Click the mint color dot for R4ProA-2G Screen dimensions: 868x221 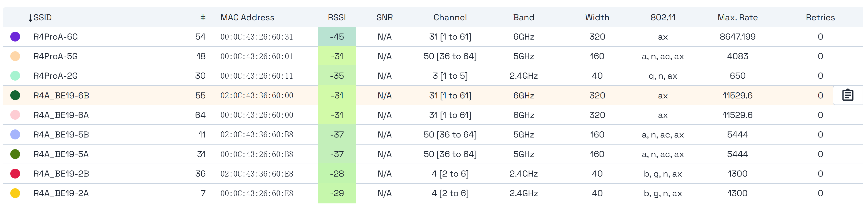point(15,76)
